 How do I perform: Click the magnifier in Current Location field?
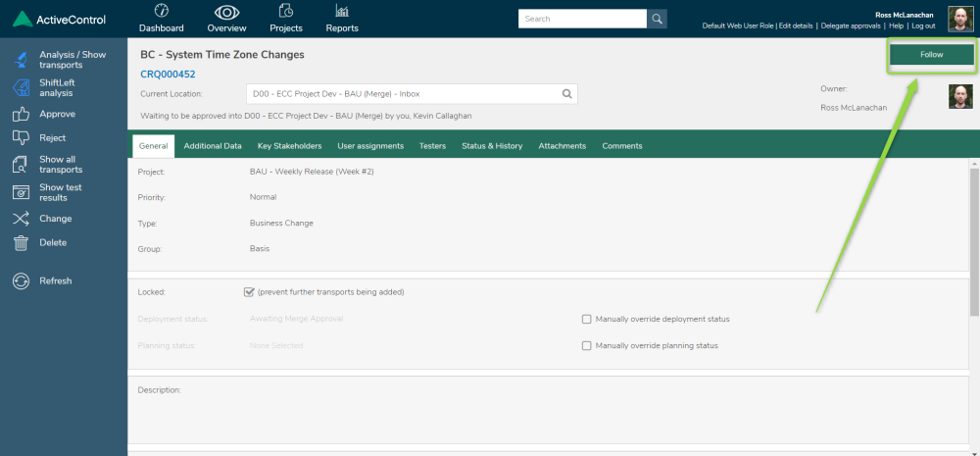566,94
